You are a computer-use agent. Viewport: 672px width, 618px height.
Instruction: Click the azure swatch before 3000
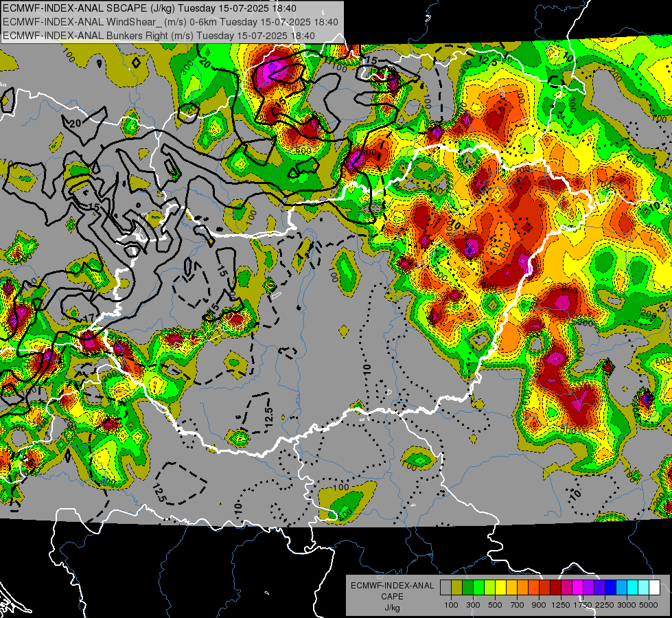[621, 587]
